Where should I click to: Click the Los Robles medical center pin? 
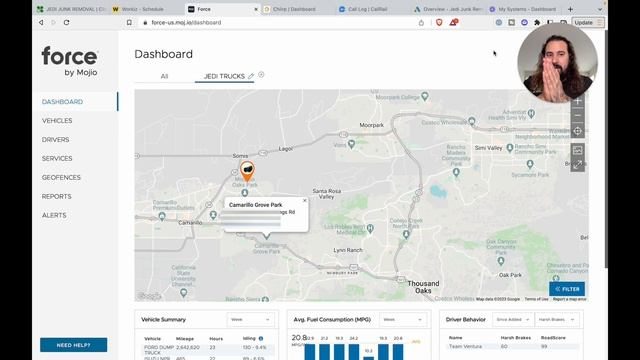(370, 229)
